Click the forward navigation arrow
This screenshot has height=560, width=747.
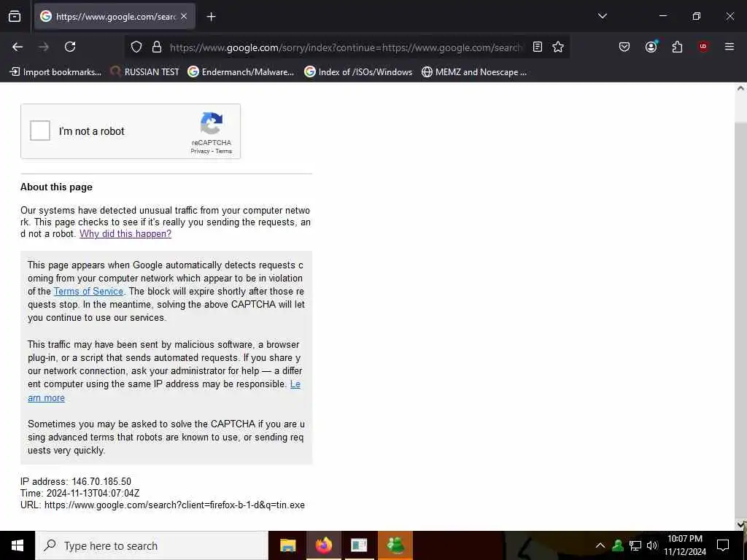[44, 47]
